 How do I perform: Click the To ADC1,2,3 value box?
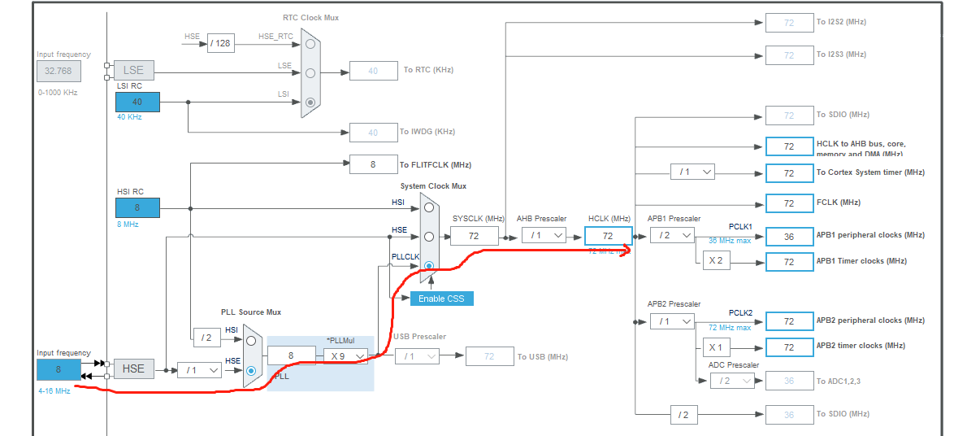[789, 381]
